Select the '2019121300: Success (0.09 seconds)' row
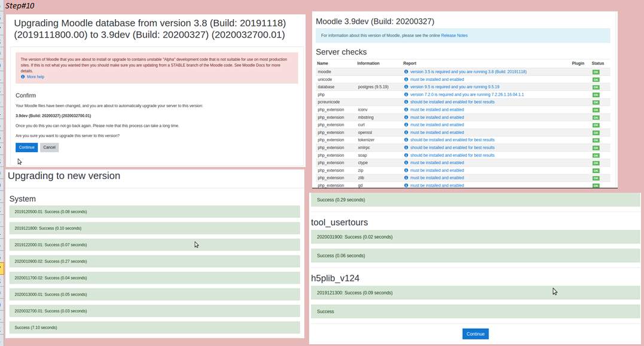Viewport: 644px width, 346px height. click(475, 293)
